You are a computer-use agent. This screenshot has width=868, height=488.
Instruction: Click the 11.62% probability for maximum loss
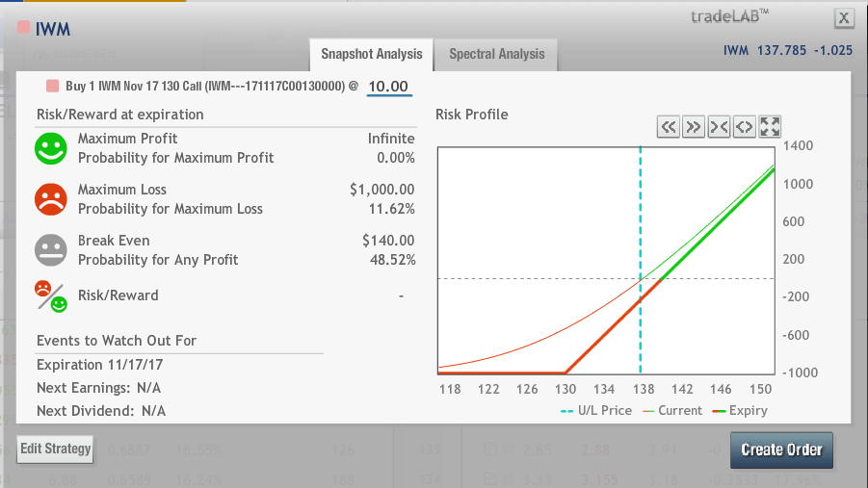point(392,209)
